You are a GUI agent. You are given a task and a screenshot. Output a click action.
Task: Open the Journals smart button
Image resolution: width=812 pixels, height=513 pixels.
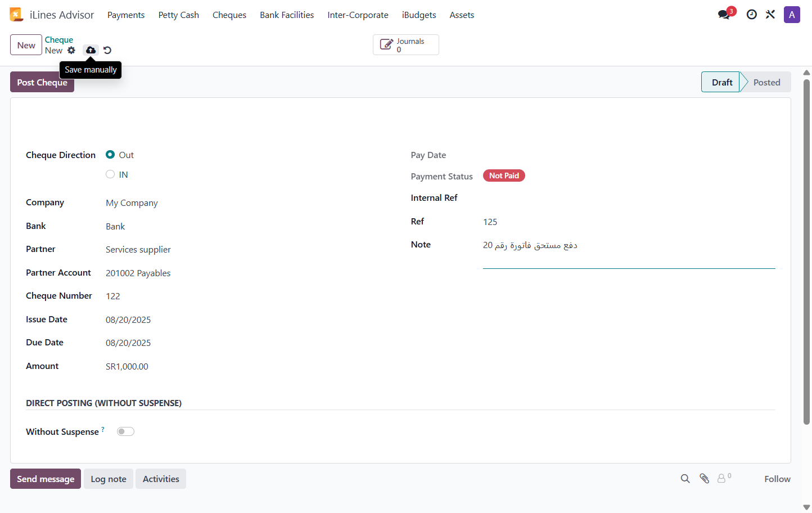tap(406, 45)
